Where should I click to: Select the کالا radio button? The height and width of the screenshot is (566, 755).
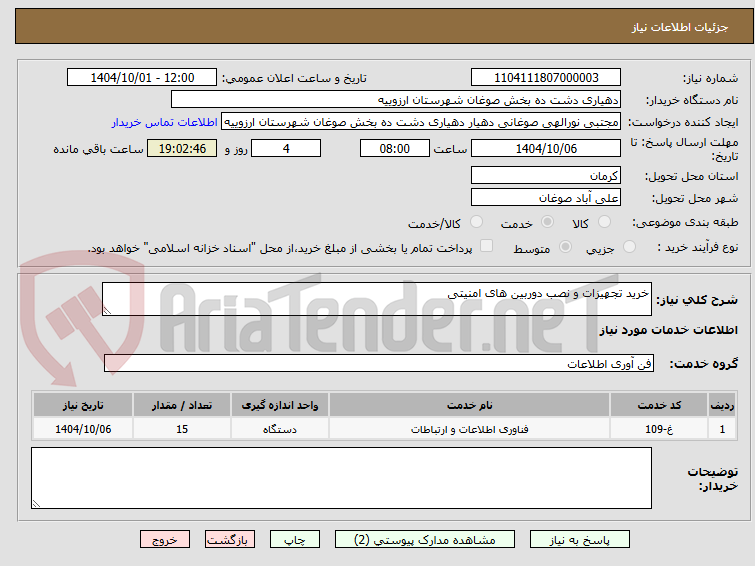604,222
